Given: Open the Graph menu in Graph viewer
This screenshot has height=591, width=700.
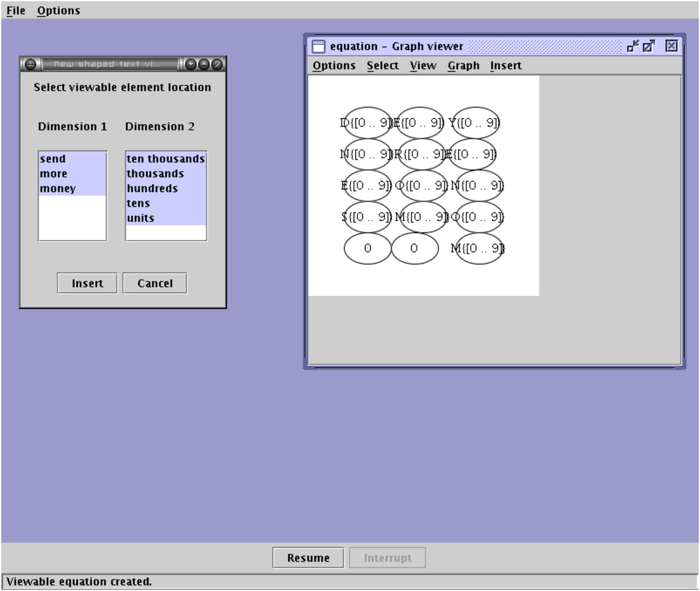Looking at the screenshot, I should pos(463,65).
